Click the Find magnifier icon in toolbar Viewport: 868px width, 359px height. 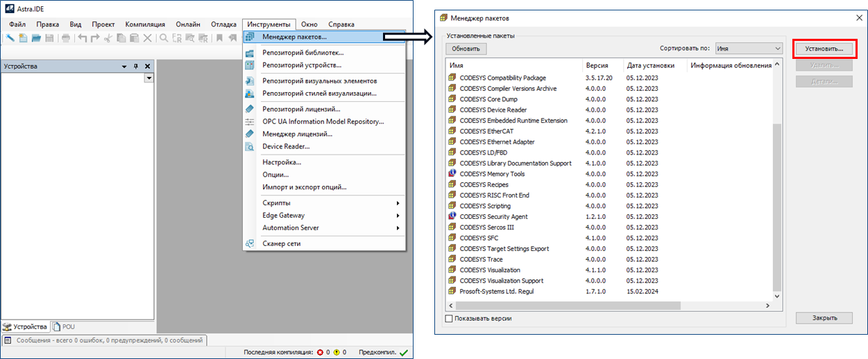[x=164, y=38]
